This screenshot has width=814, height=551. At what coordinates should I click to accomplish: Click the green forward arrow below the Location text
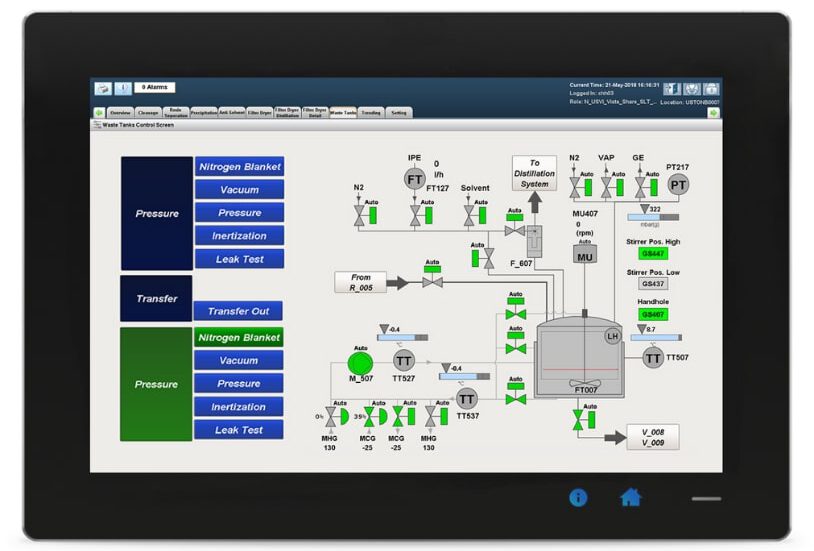(x=713, y=113)
